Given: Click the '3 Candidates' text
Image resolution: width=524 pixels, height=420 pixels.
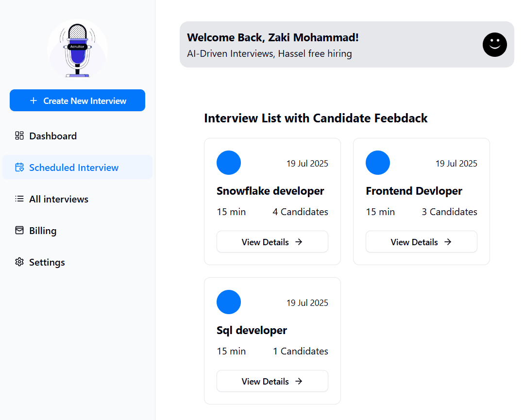Looking at the screenshot, I should click(x=450, y=212).
